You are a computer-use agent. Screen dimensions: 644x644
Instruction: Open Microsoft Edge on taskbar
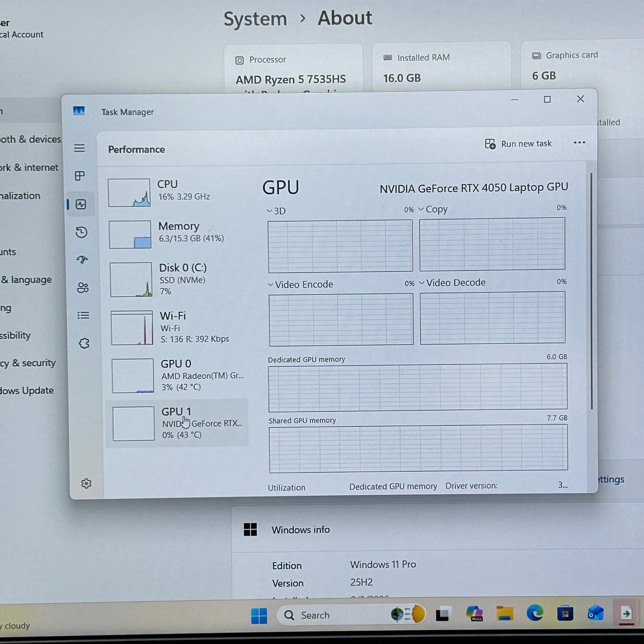535,612
